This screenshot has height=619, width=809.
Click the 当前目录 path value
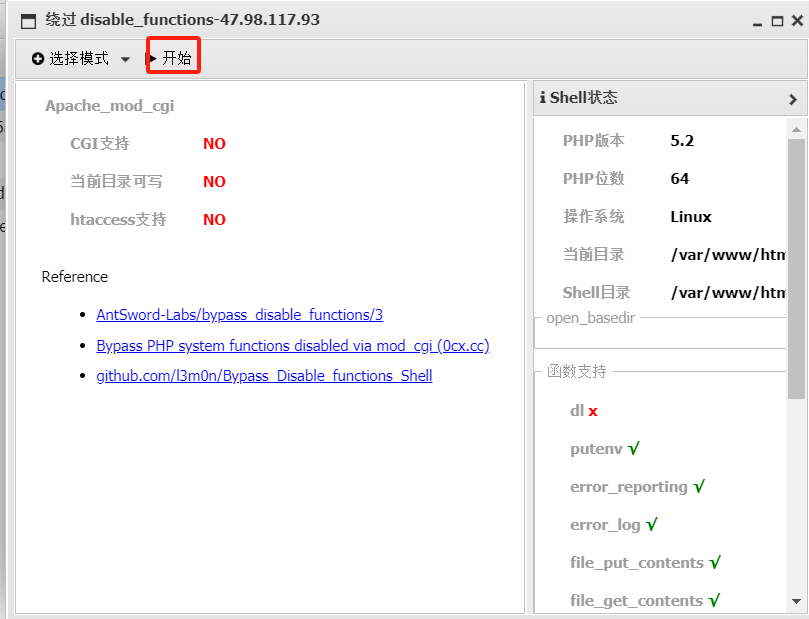pos(728,255)
